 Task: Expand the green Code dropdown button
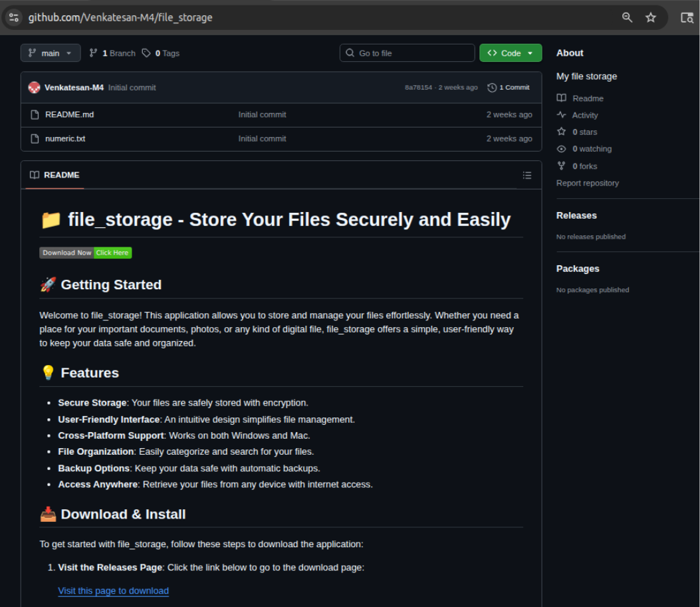(x=511, y=53)
